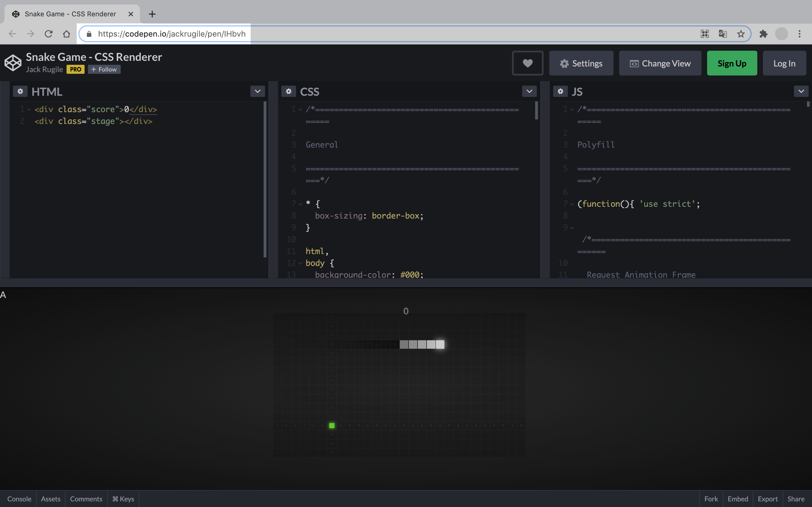Screen dimensions: 812x507
Task: Fork this pen
Action: (x=711, y=499)
